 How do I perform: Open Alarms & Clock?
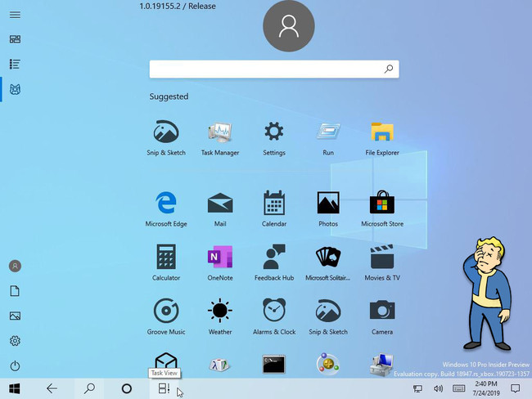click(x=274, y=316)
